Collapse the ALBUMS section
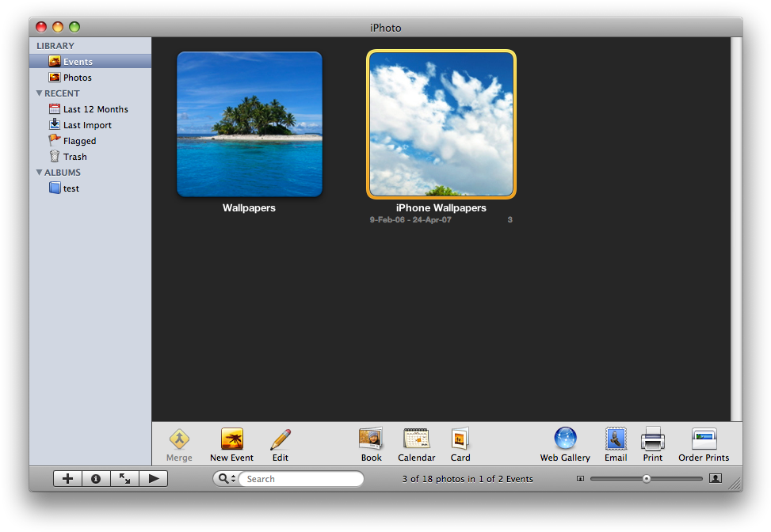This screenshot has height=532, width=771. (x=38, y=172)
